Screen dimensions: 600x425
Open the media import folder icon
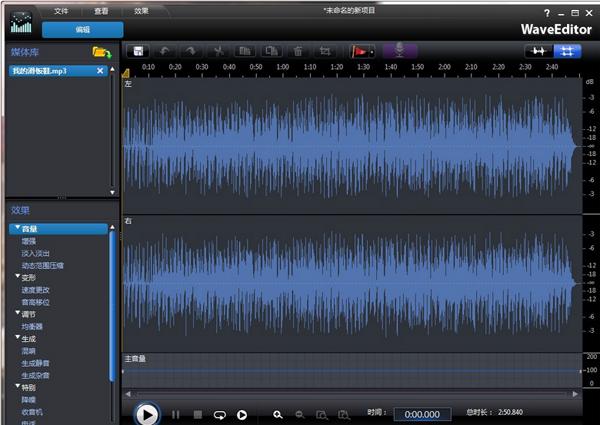tap(100, 51)
